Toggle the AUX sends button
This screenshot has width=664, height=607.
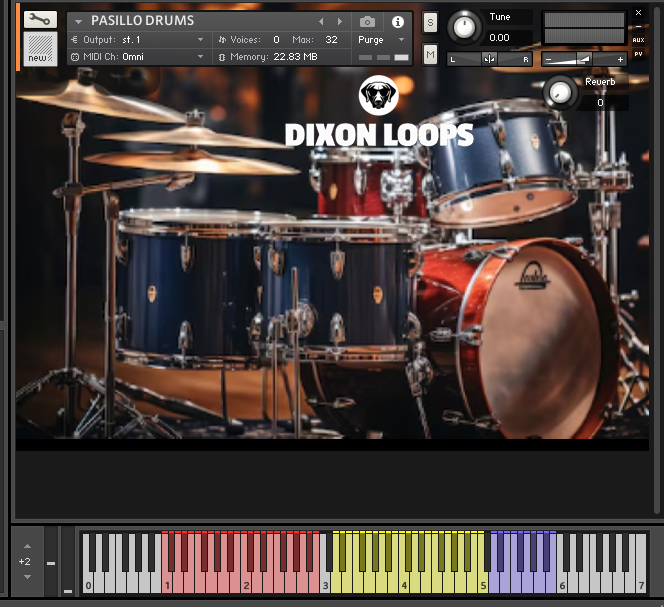pos(638,40)
